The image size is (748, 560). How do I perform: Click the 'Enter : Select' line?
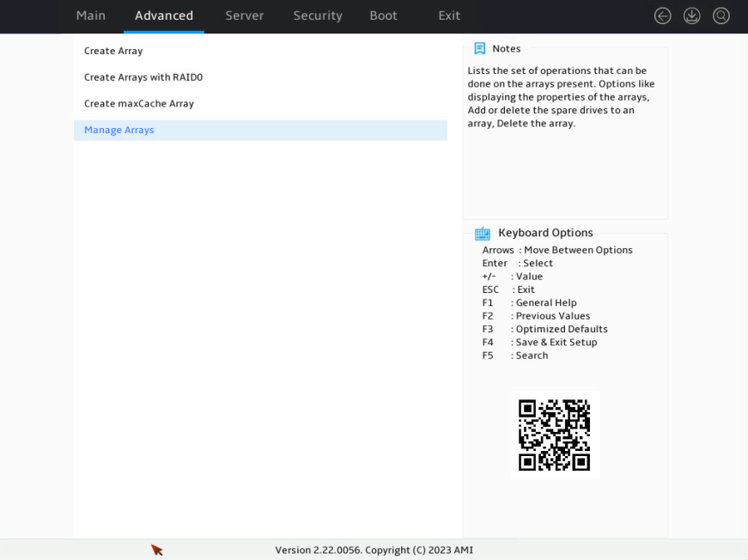(x=517, y=264)
